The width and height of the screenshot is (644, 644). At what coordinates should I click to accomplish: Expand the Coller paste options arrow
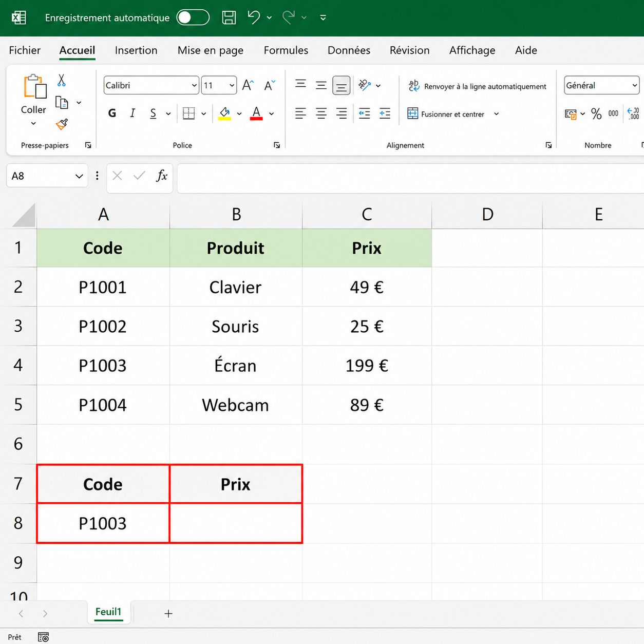(x=33, y=123)
